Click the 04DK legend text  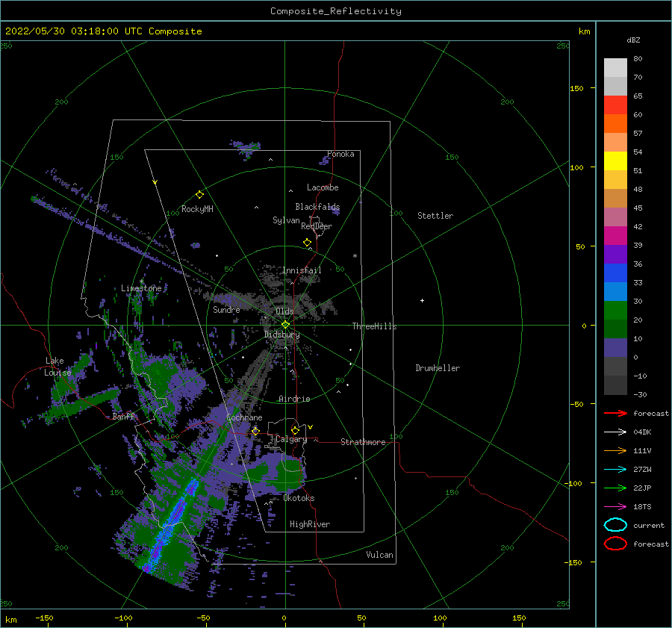642,432
